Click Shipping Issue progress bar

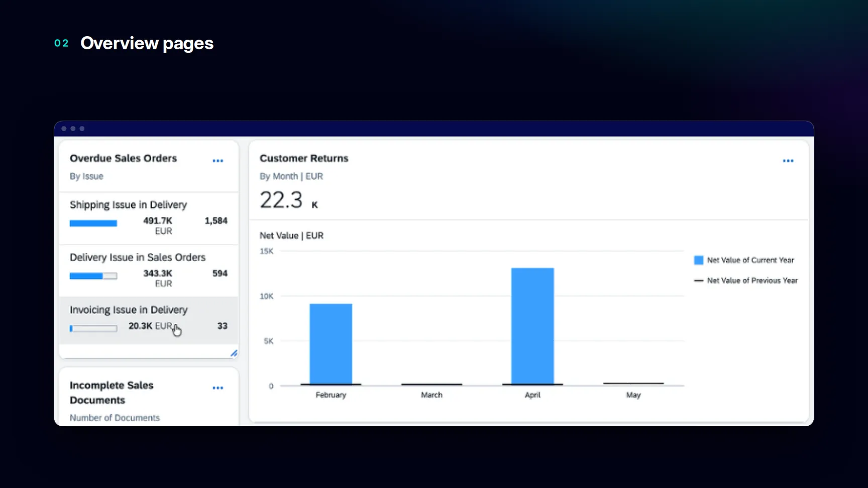pos(93,223)
